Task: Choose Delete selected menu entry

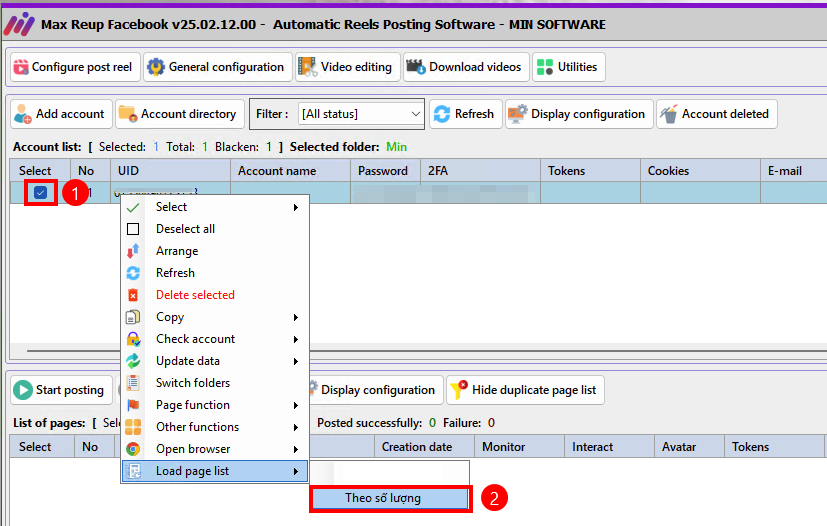Action: (x=215, y=295)
